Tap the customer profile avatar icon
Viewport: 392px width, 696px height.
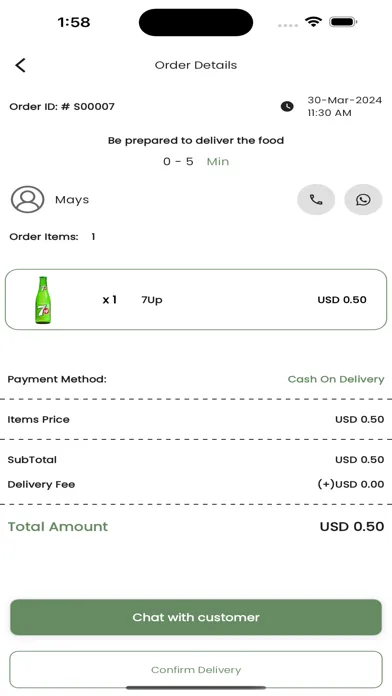coord(28,200)
